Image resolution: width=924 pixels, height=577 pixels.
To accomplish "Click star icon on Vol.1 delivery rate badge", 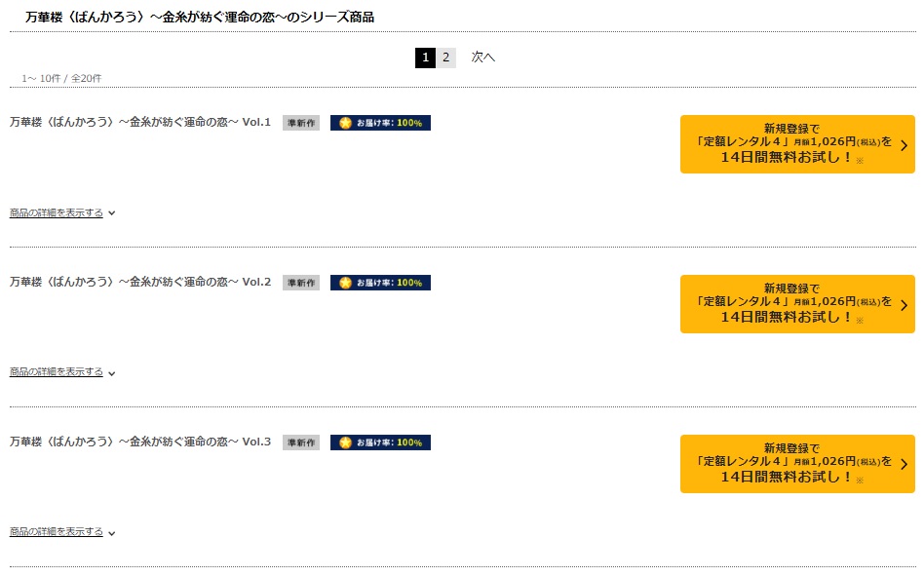I will click(x=345, y=123).
